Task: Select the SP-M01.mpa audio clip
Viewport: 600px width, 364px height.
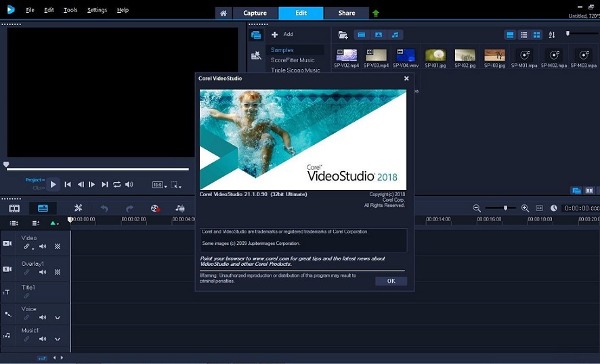Action: pos(524,55)
